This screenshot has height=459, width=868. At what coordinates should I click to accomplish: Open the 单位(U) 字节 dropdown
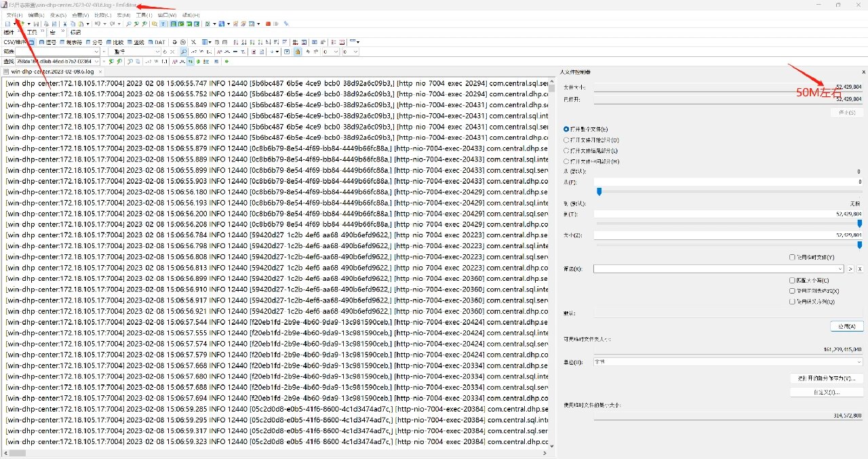(728, 362)
